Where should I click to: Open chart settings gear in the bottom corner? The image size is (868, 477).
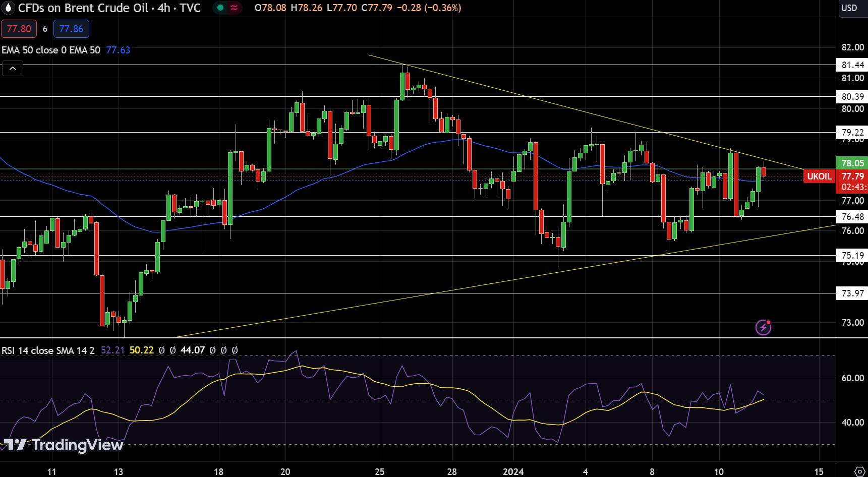click(x=860, y=471)
